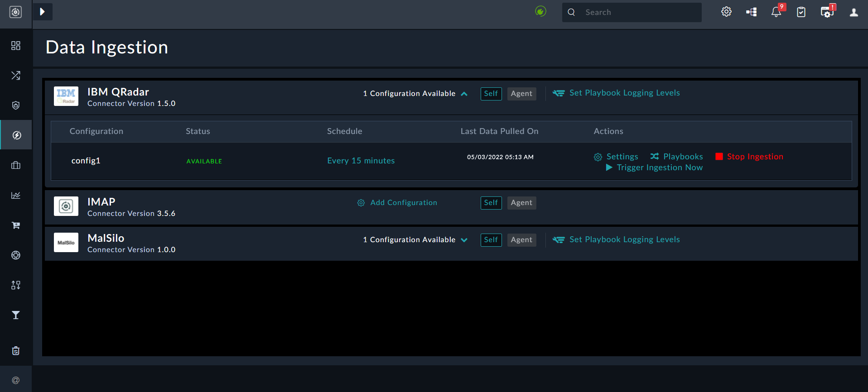This screenshot has width=868, height=392.
Task: Open the FortiSOAR logo home icon
Action: 15,12
